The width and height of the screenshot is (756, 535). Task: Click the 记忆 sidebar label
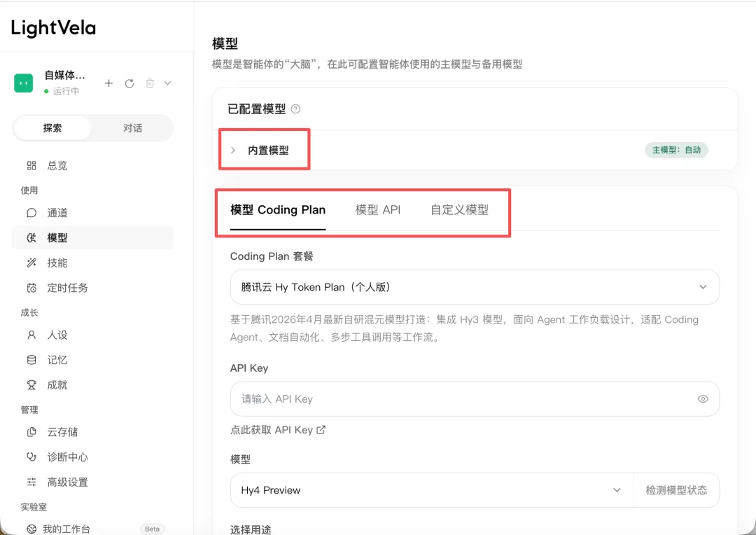click(x=57, y=360)
